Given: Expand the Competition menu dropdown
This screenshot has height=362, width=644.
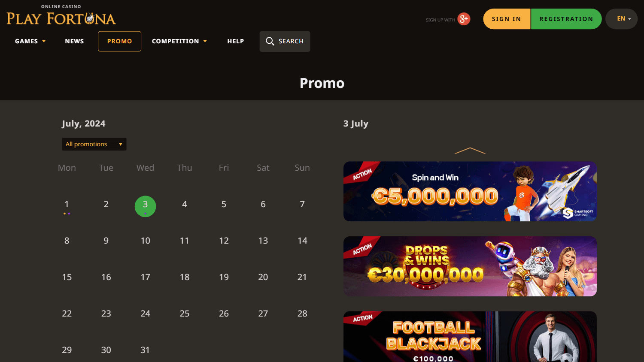Looking at the screenshot, I should tap(179, 41).
